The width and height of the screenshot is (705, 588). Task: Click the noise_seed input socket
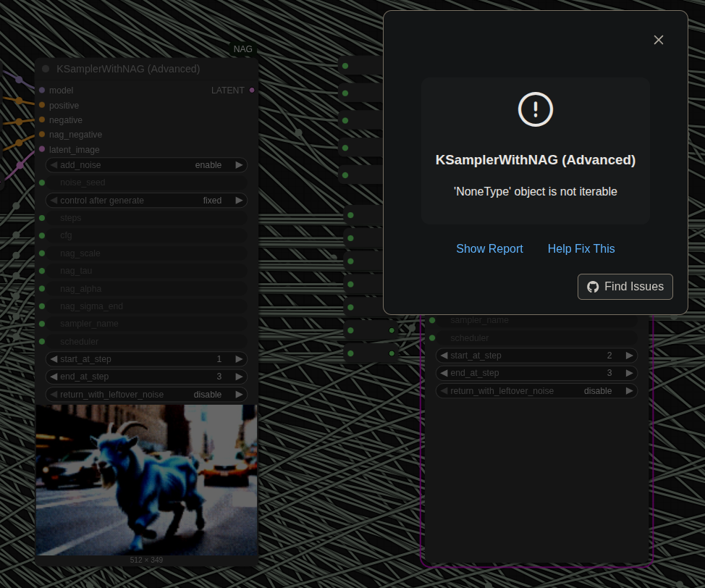42,182
